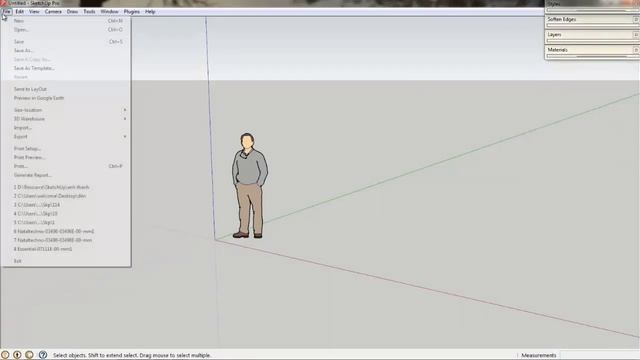
Task: Choose Save As... menu entry
Action: tap(66, 51)
